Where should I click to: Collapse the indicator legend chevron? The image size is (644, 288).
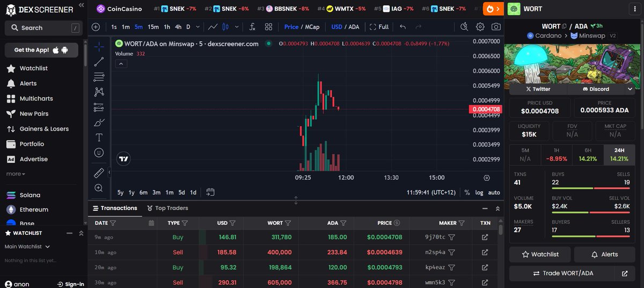click(121, 63)
